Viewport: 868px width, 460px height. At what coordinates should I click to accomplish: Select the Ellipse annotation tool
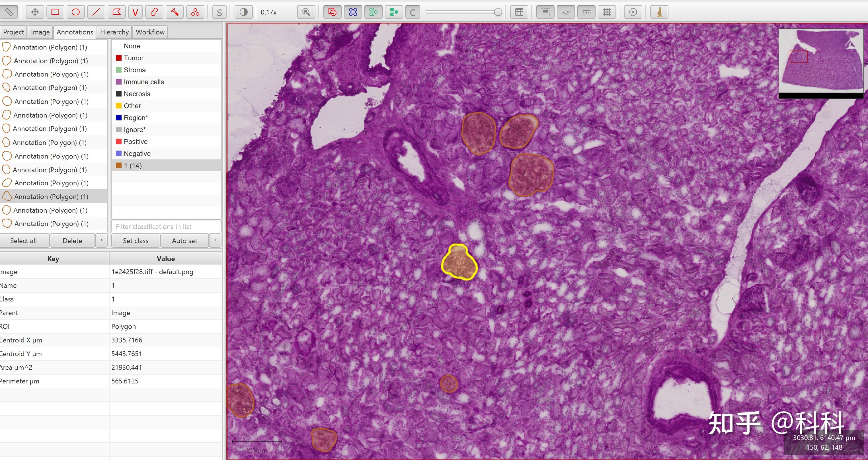point(76,12)
